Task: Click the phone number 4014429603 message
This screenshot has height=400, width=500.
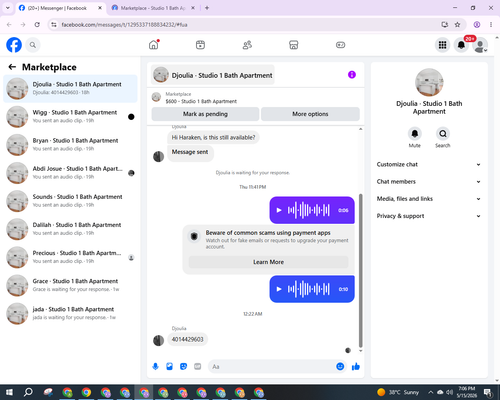Action: (x=187, y=339)
